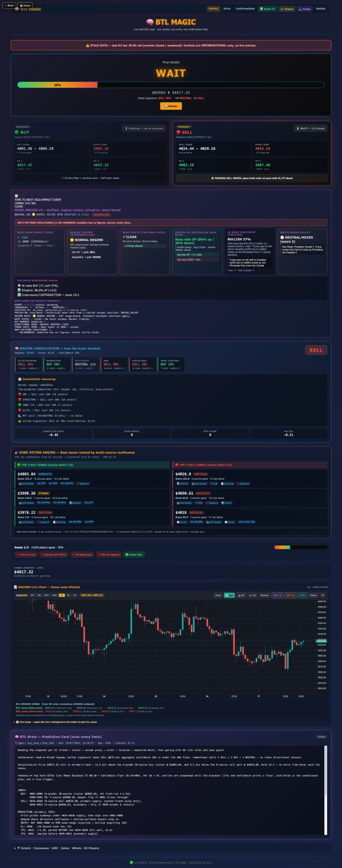342x868 pixels.
Task: Click the OANDA live price $4017.32
Action: pos(24,572)
